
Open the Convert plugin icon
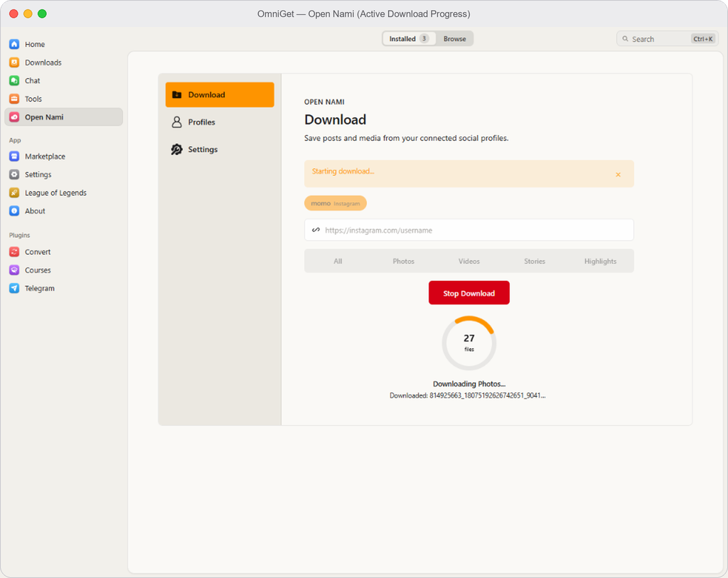tap(14, 252)
